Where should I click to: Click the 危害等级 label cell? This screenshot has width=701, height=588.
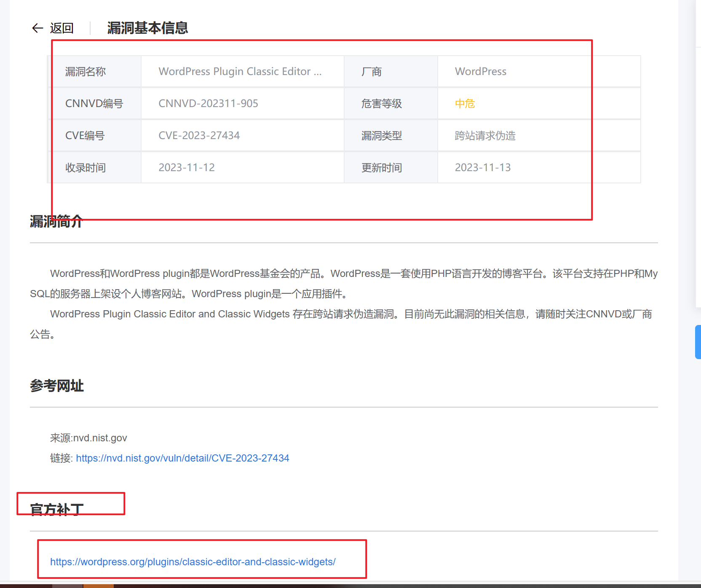pyautogui.click(x=391, y=104)
